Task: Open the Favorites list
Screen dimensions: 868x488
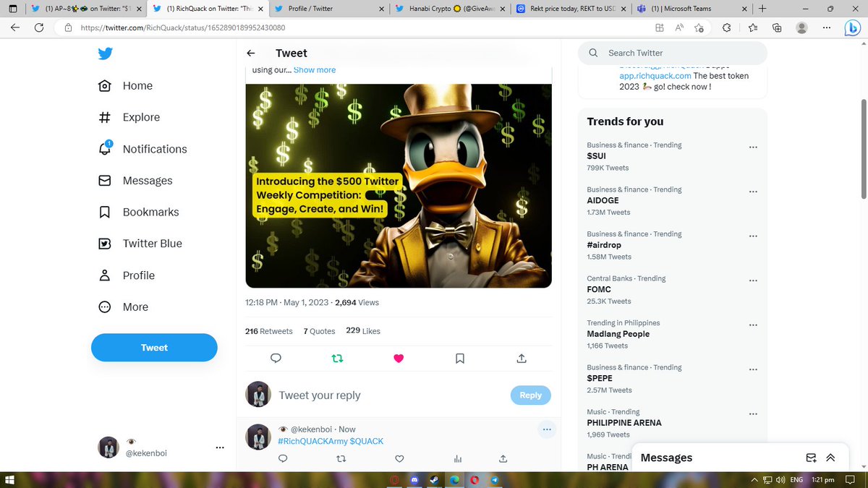Action: pyautogui.click(x=754, y=27)
